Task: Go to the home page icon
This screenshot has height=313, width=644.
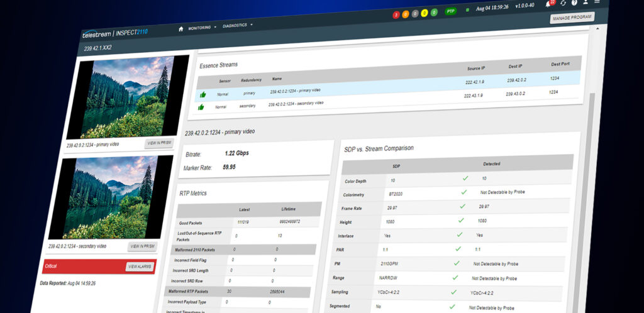Action: [x=181, y=29]
